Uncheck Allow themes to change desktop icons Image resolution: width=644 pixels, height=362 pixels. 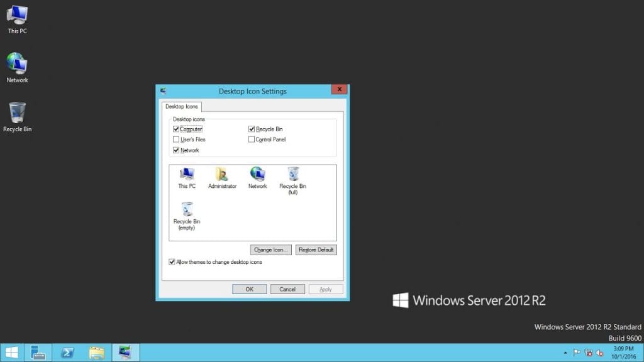coord(172,262)
